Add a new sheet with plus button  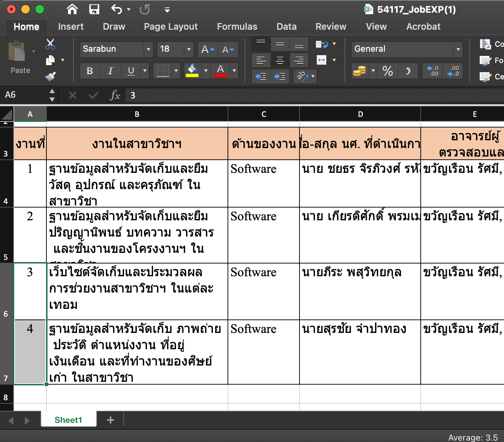tap(111, 420)
